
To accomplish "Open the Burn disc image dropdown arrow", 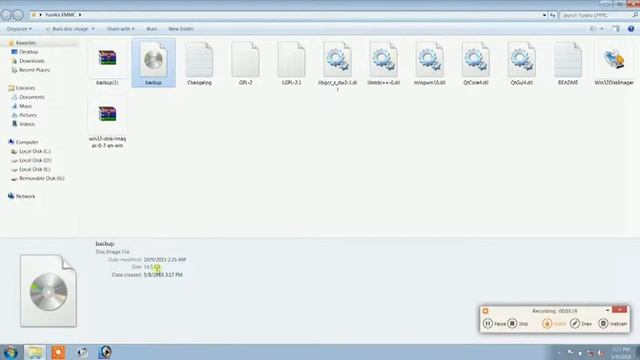I will point(93,29).
